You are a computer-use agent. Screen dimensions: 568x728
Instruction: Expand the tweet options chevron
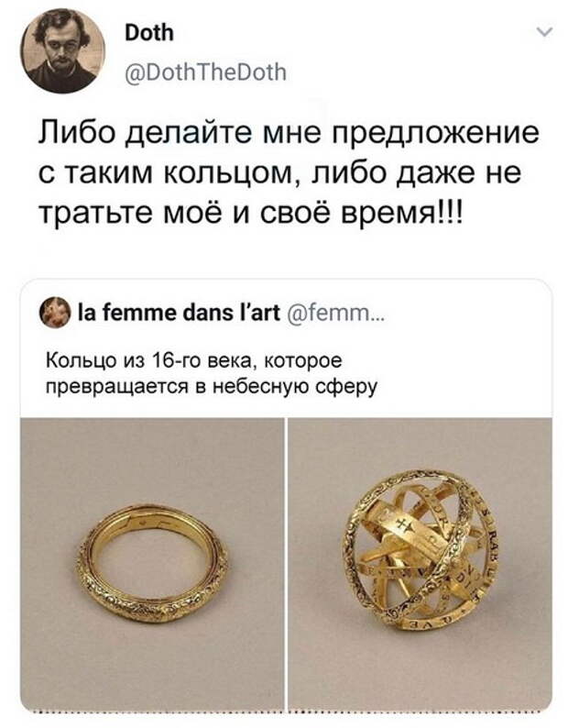544,32
